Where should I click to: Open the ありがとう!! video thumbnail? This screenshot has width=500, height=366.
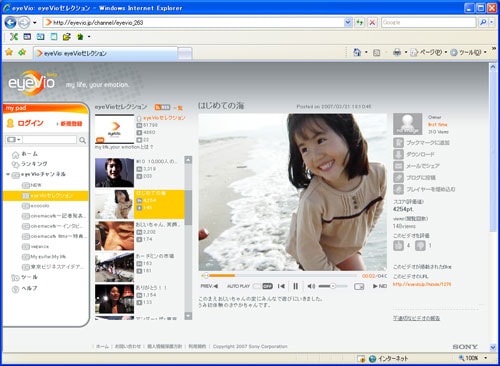114,299
